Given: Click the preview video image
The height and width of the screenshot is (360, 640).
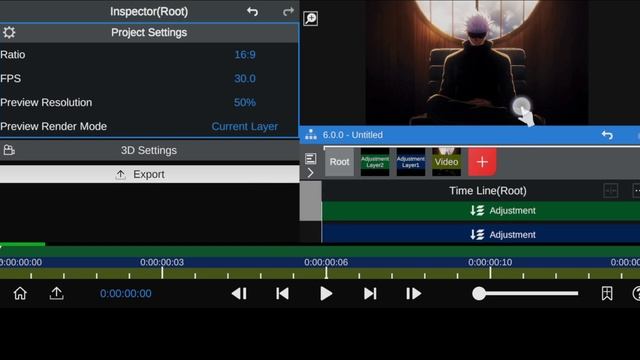Looking at the screenshot, I should (x=477, y=62).
